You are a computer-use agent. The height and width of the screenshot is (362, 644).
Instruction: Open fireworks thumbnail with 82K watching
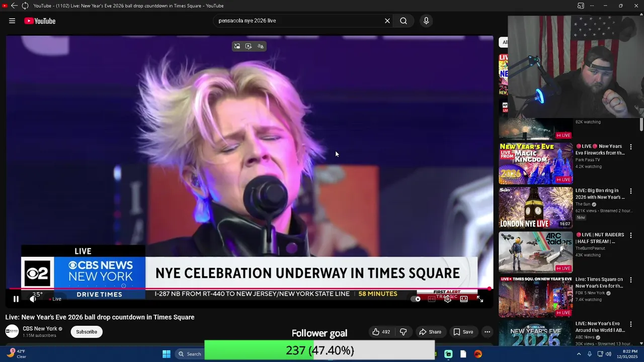click(536, 129)
